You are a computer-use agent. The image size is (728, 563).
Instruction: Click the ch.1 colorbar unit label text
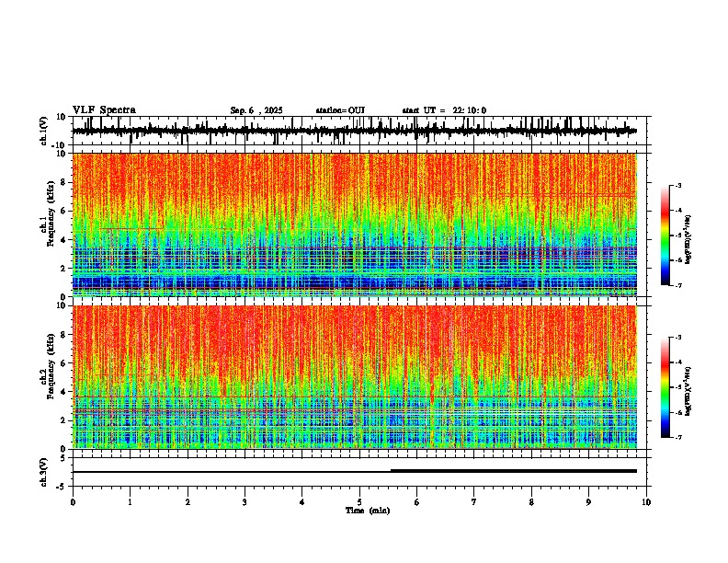[x=688, y=240]
